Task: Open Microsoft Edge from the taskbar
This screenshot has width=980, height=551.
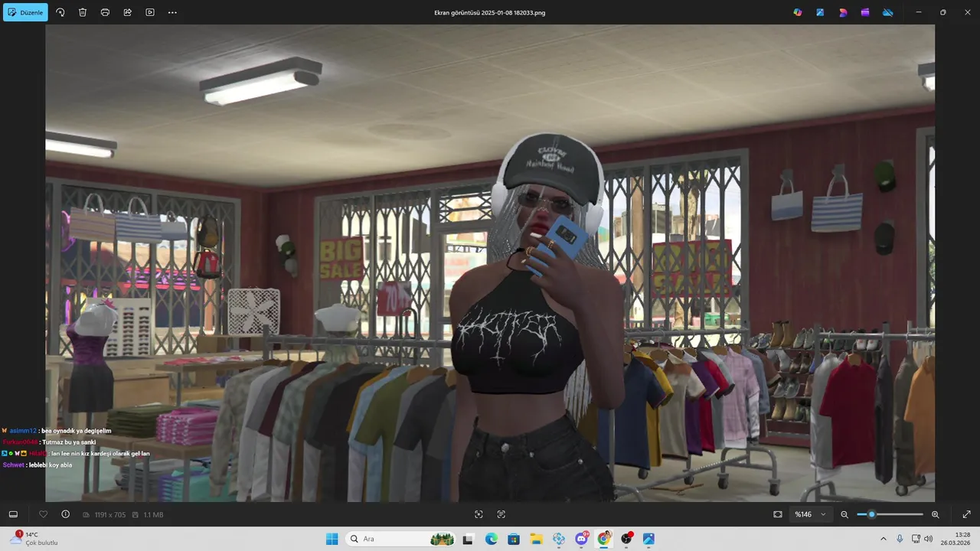Action: point(491,539)
